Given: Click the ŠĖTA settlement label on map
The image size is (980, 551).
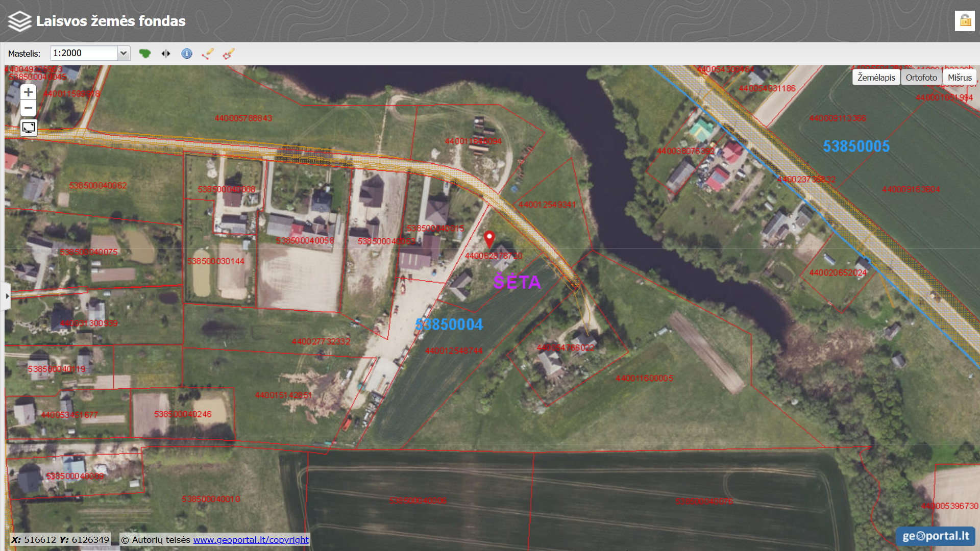Looking at the screenshot, I should (517, 282).
